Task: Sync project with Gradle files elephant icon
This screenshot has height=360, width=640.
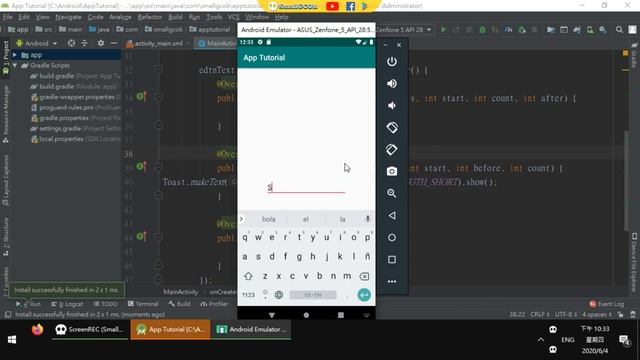Action: 577,30
